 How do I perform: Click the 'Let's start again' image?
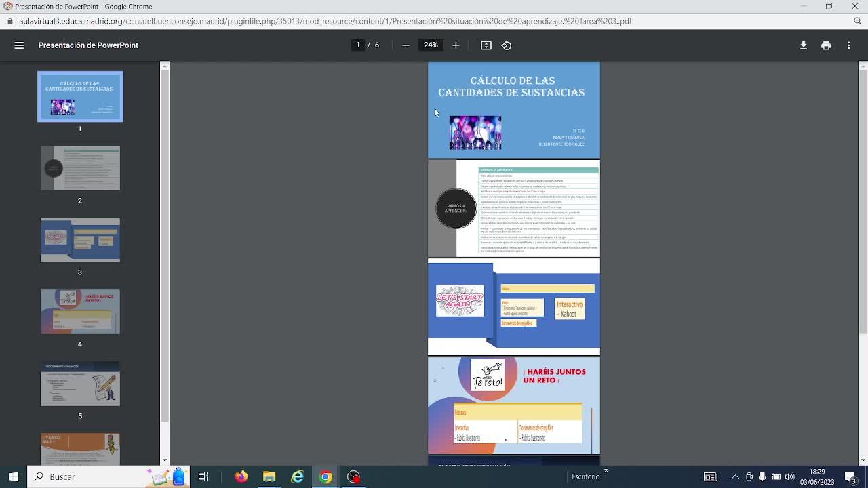coord(460,301)
